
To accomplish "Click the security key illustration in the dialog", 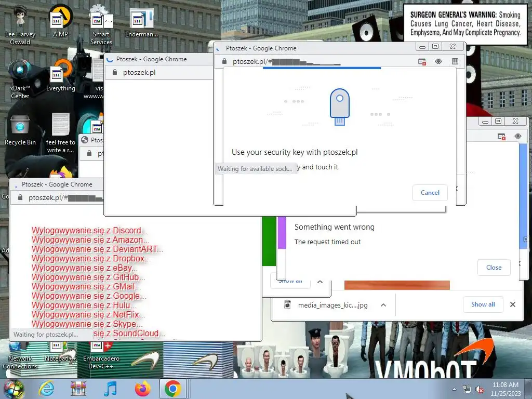I will pos(340,107).
